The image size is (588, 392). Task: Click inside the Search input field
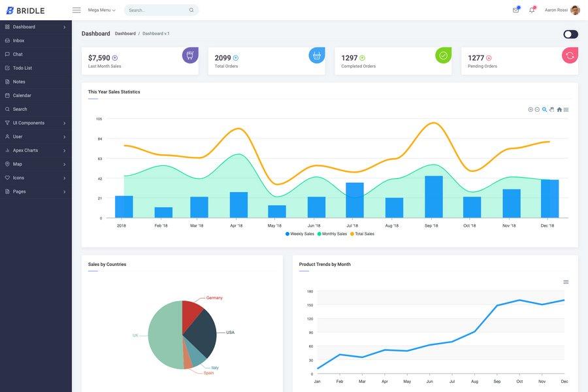150,8
